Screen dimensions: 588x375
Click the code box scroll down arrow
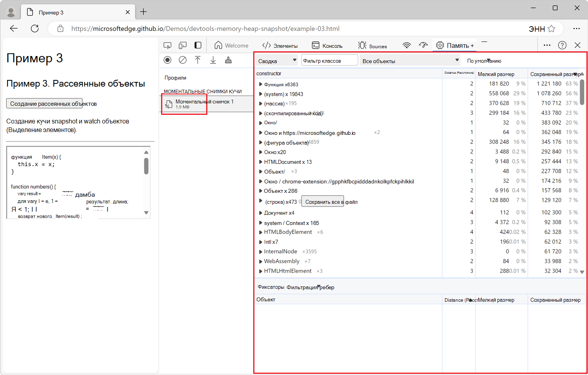click(x=146, y=213)
